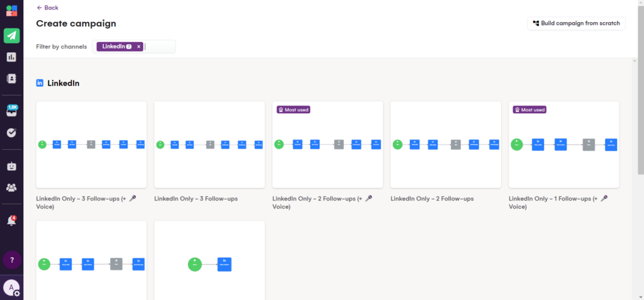Choose LinkedIn Only 2 Follow-ups with Voice template

327,145
